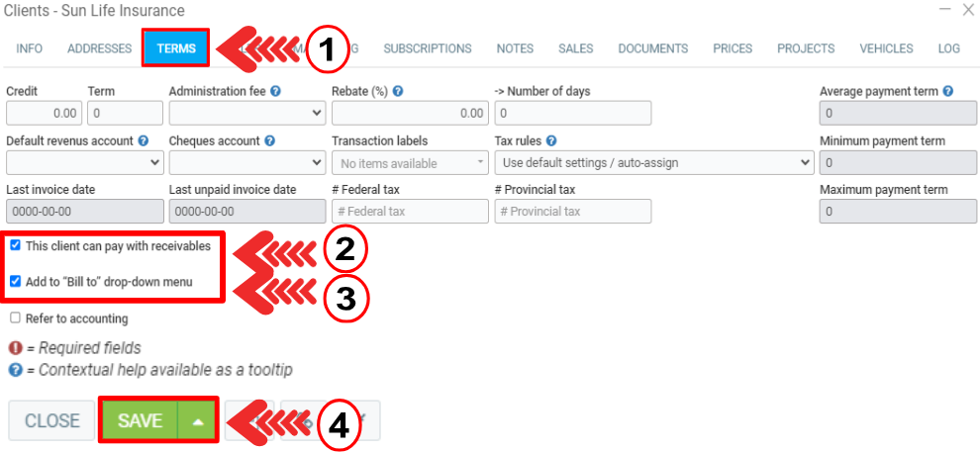Click Average payment term help icon

pos(948,91)
